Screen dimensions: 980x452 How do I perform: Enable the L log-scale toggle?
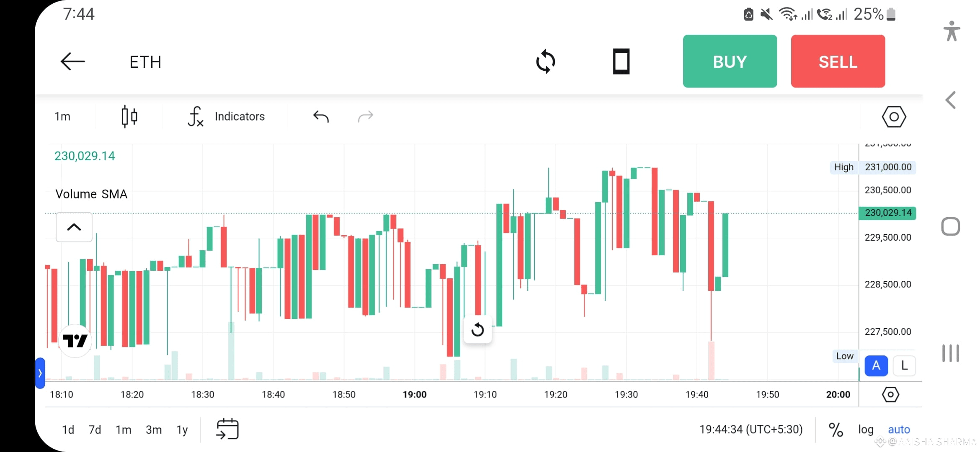point(904,365)
